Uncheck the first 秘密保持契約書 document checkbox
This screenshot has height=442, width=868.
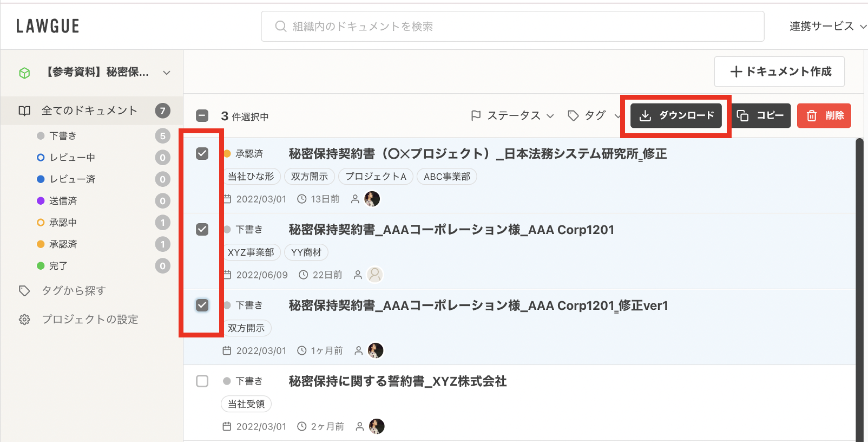coord(202,154)
